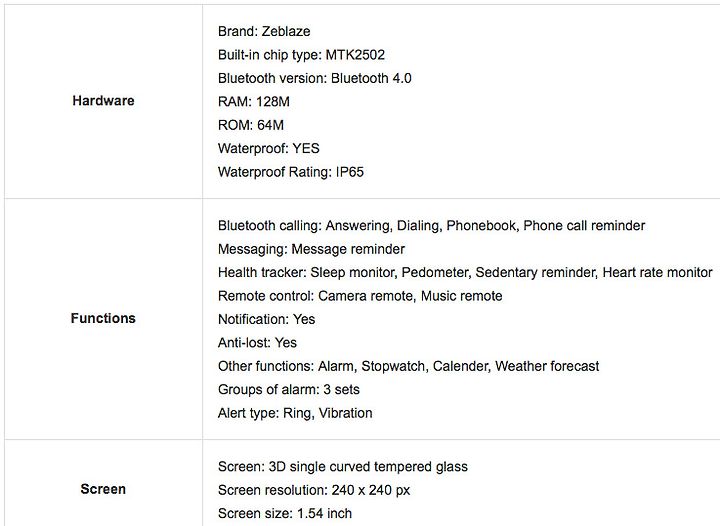Click the Health tracker features line

465,272
